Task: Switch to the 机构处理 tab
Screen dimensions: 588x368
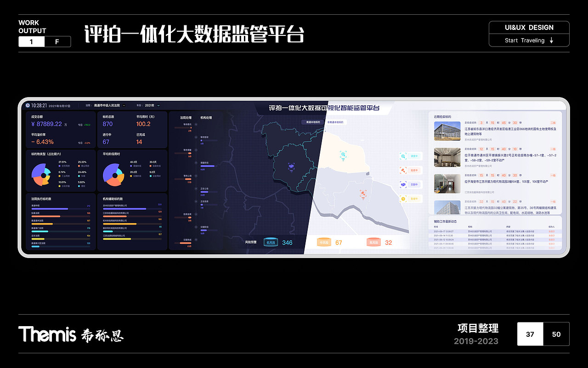Action: 206,117
